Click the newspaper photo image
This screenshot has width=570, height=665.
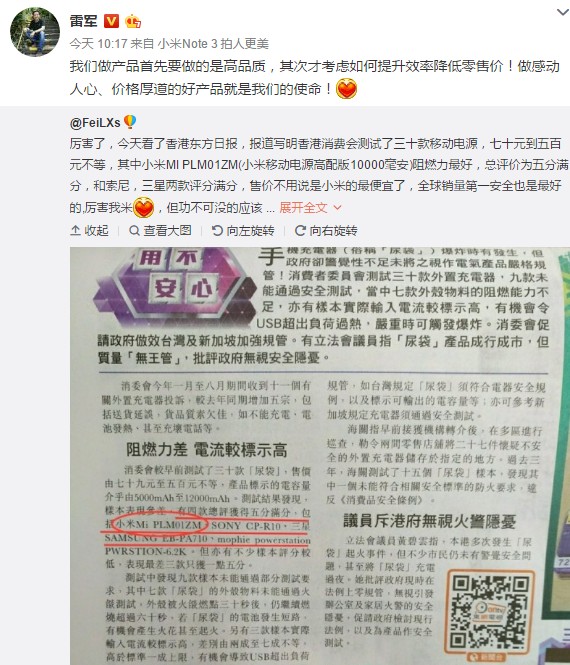320,456
